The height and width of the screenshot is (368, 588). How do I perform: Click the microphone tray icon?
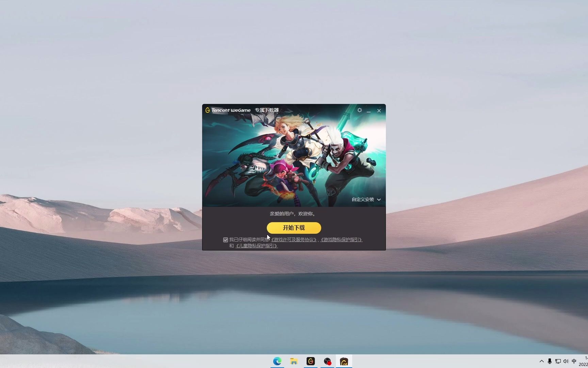(550, 361)
